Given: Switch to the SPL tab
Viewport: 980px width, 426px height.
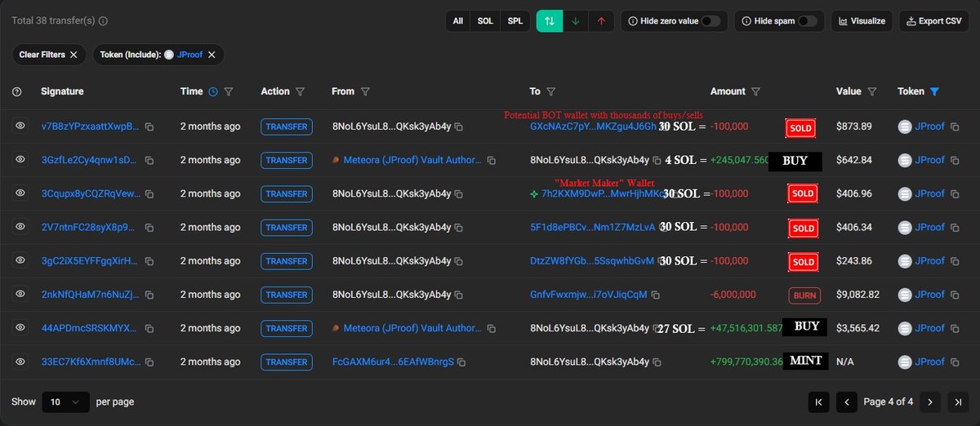Looking at the screenshot, I should coord(515,21).
